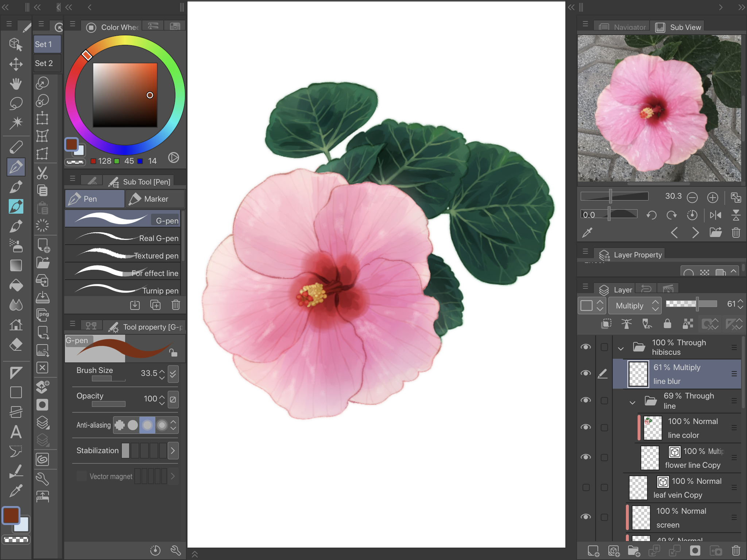Select the Eraser tool in toolbar
747x560 pixels.
point(16,344)
